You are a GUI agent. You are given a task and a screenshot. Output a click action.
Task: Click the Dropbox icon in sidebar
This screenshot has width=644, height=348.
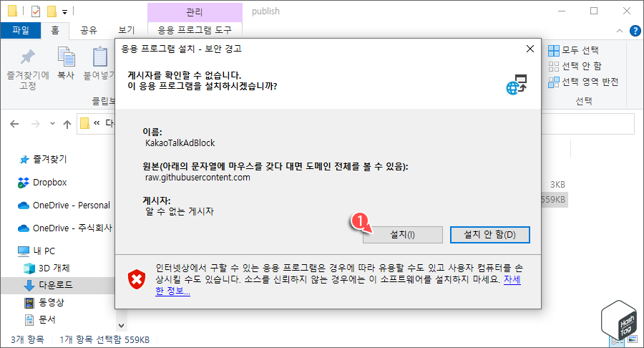click(24, 183)
